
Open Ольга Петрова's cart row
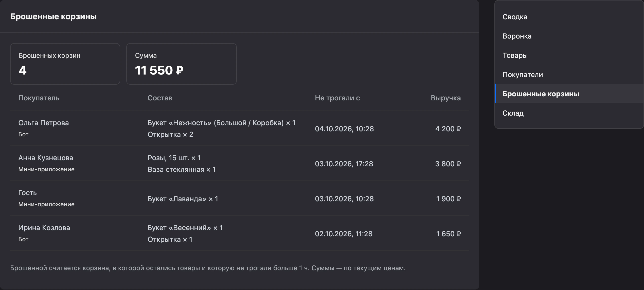(240, 129)
